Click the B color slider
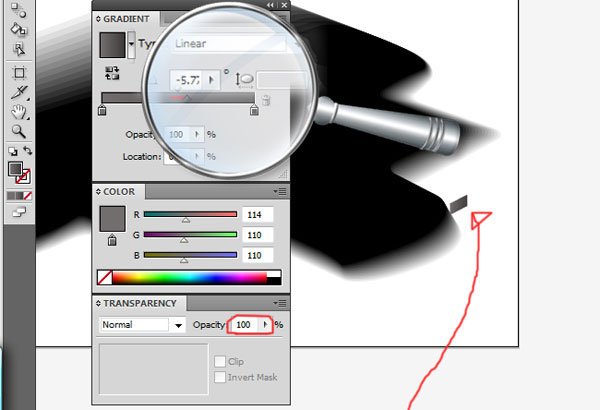Image resolution: width=600 pixels, height=410 pixels. click(190, 255)
